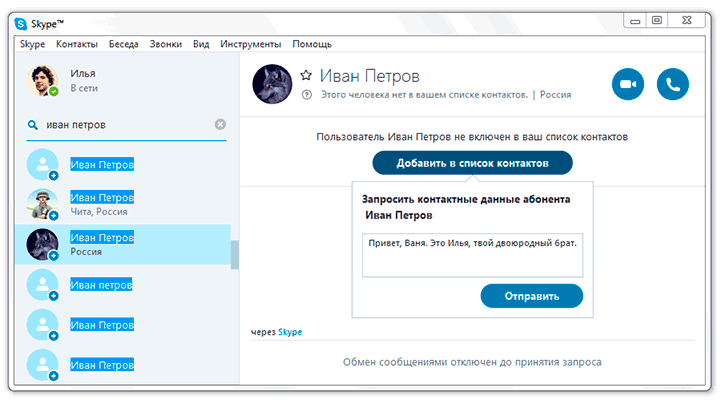Open the Инструменты menu
This screenshot has height=400, width=721.
tap(251, 44)
